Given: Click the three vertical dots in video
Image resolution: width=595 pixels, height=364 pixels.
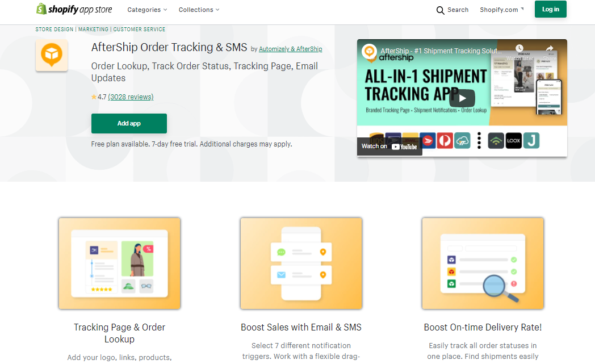Looking at the screenshot, I should (479, 140).
